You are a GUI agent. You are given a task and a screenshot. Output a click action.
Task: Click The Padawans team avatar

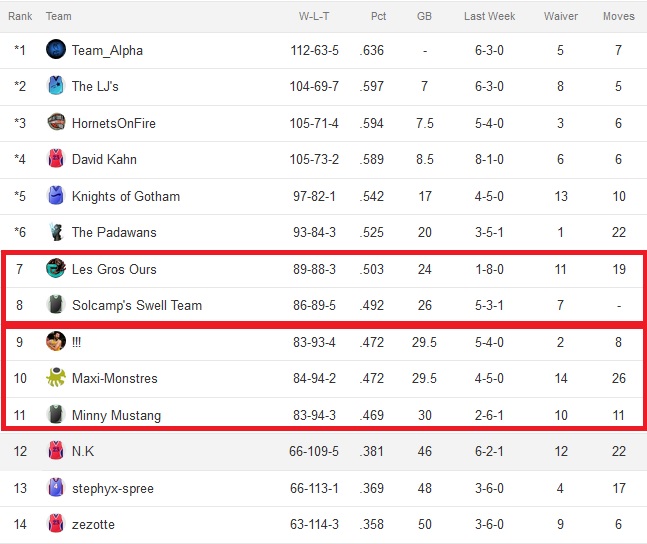[x=56, y=232]
